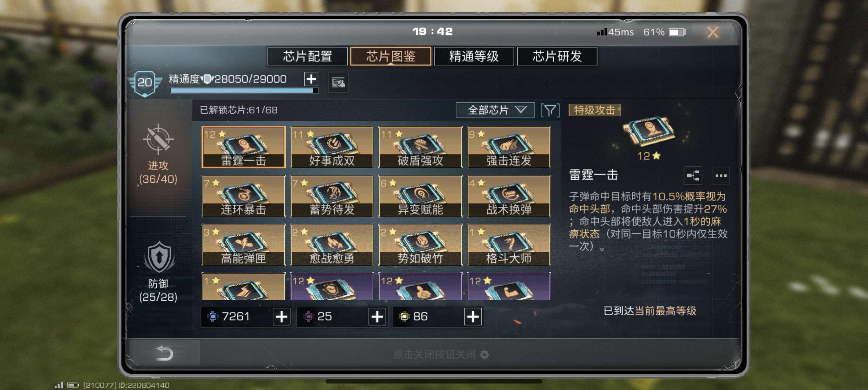868x390 pixels.
Task: Switch to the 芯片配置 tab
Action: pyautogui.click(x=307, y=56)
